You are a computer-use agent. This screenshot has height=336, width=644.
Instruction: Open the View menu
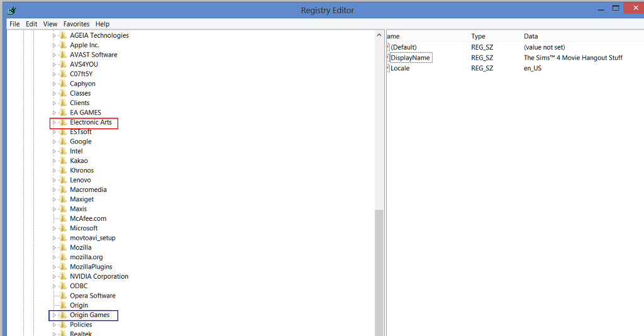50,24
